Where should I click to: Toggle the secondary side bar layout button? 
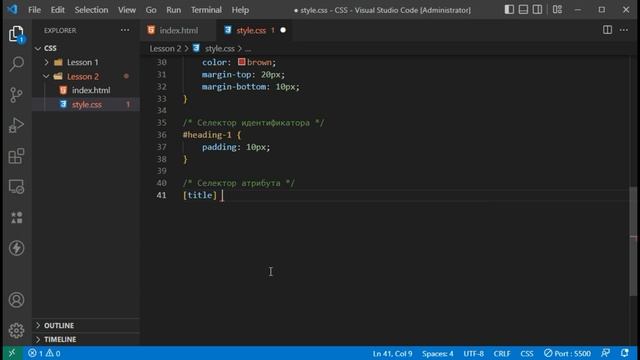538,9
